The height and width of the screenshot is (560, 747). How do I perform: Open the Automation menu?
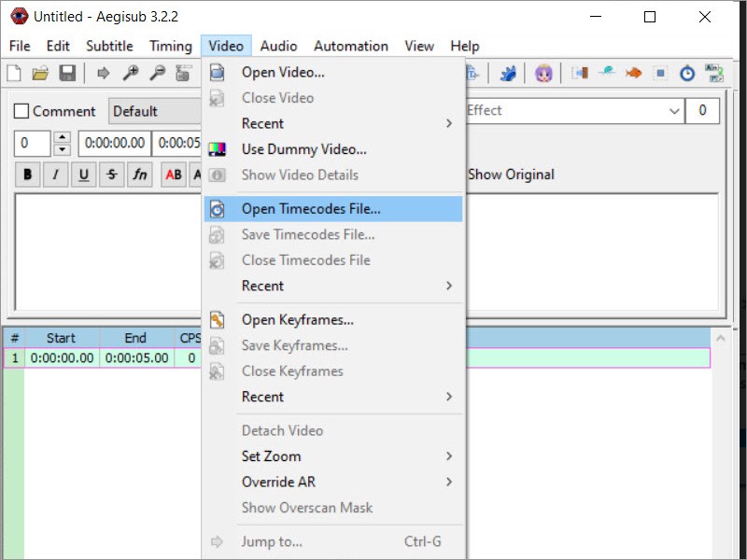[351, 46]
